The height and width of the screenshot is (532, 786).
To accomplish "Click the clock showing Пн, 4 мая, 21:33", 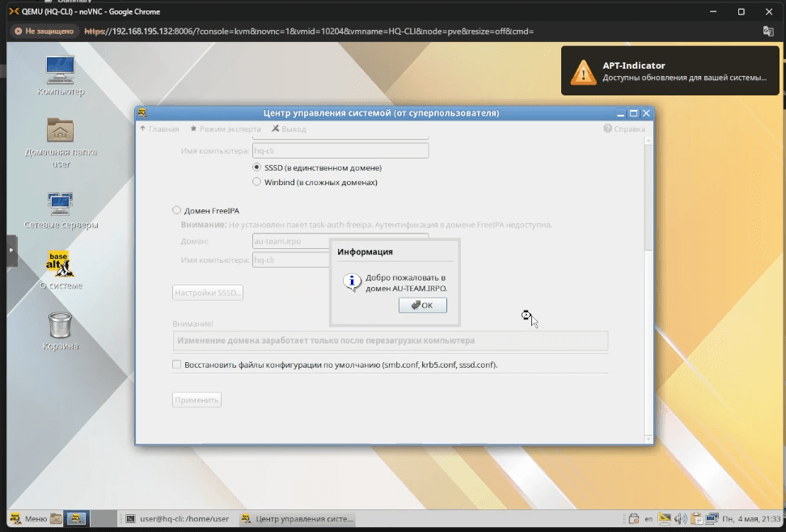I will [x=751, y=519].
